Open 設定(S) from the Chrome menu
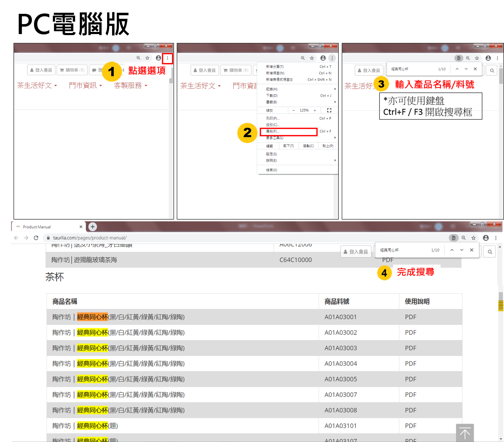504x442 pixels. pos(272,154)
